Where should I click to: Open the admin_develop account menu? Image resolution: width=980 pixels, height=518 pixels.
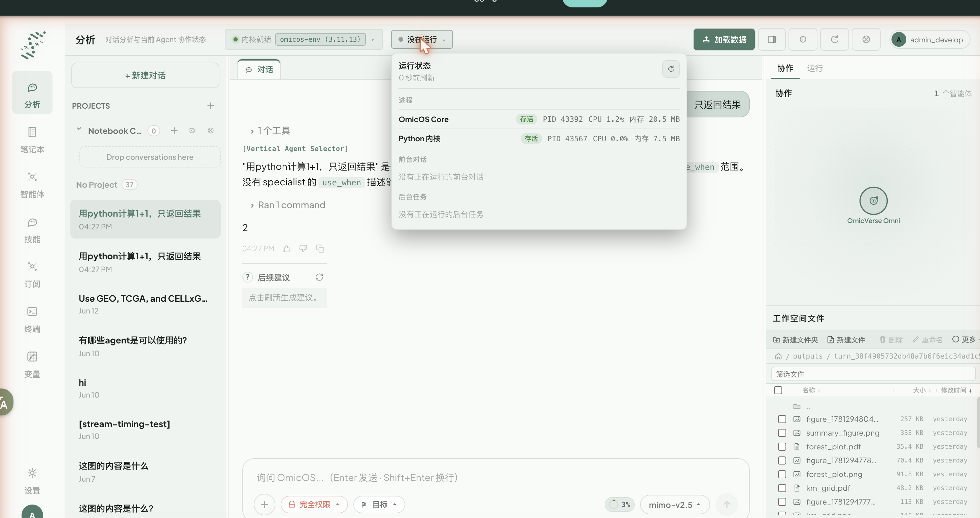930,40
